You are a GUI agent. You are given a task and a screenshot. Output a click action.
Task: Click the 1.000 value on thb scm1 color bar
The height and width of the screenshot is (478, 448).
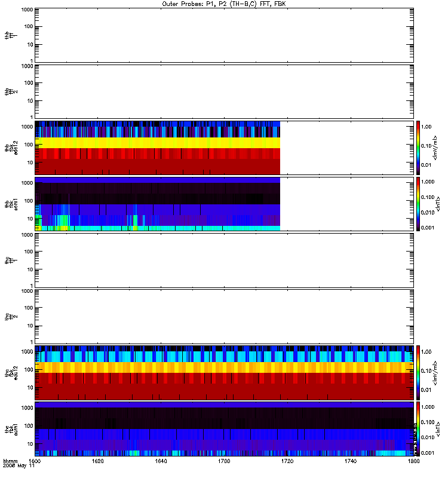click(x=428, y=182)
